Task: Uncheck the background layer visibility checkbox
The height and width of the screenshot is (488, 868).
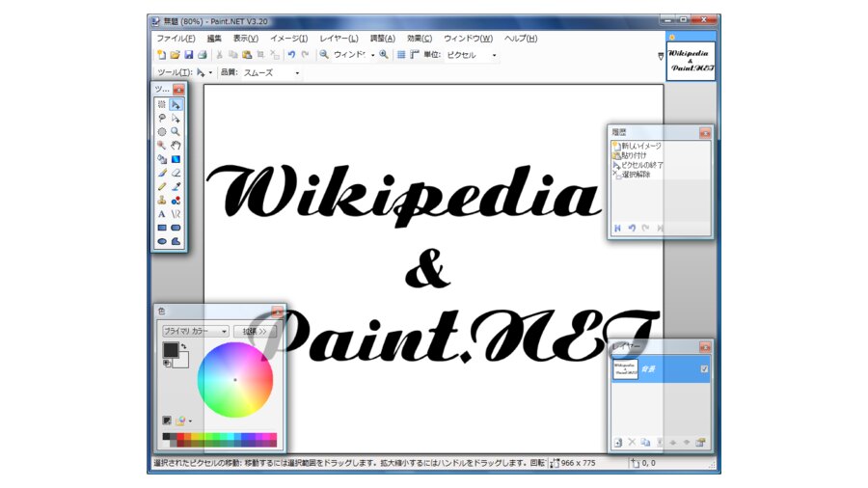Action: click(x=704, y=369)
